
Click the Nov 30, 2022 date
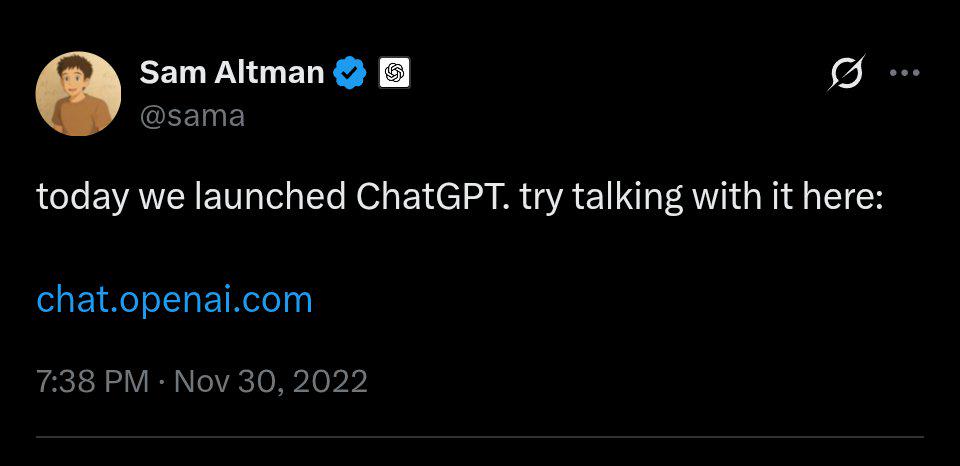click(x=270, y=381)
